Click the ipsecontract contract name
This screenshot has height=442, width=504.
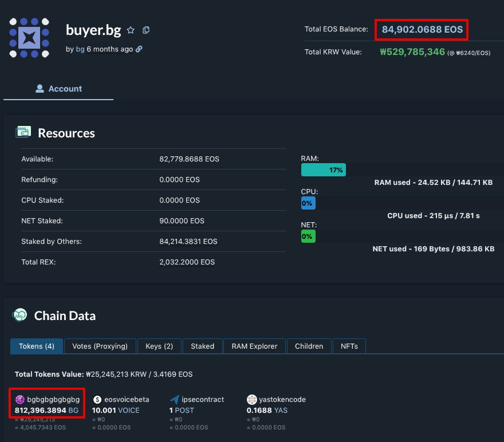[203, 399]
